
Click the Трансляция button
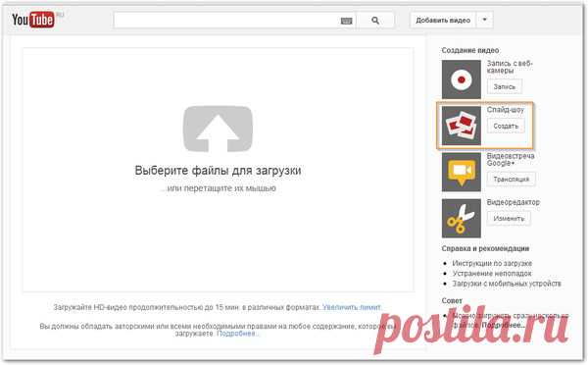pyautogui.click(x=512, y=180)
